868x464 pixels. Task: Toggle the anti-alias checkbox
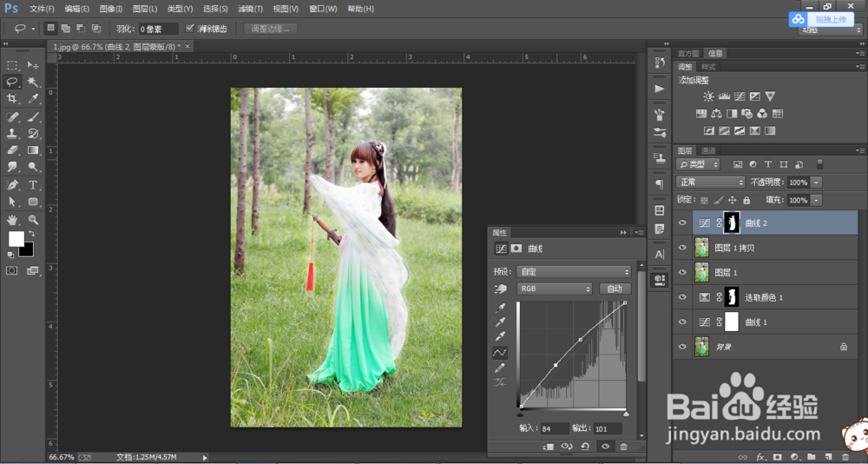tap(190, 29)
